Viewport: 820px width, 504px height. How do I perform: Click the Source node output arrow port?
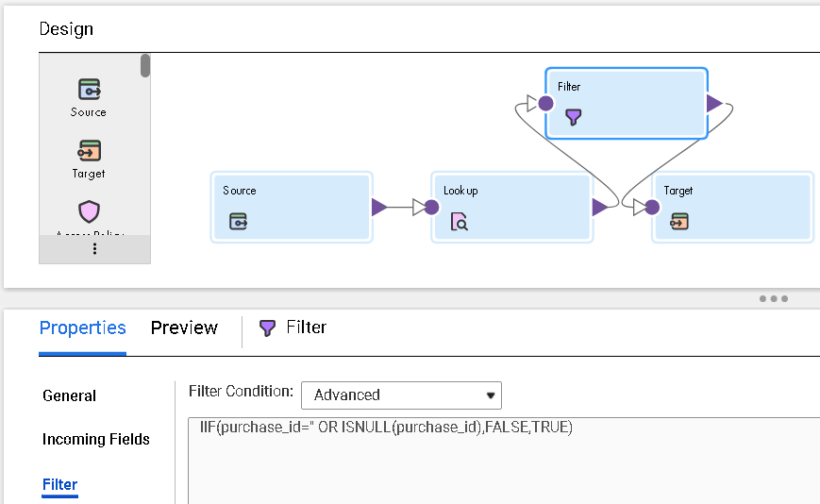(379, 207)
